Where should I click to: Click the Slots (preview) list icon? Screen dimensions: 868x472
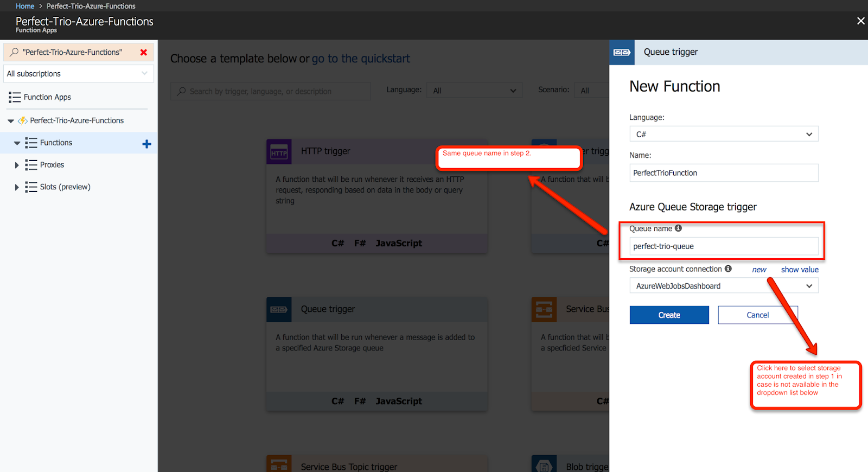[31, 187]
